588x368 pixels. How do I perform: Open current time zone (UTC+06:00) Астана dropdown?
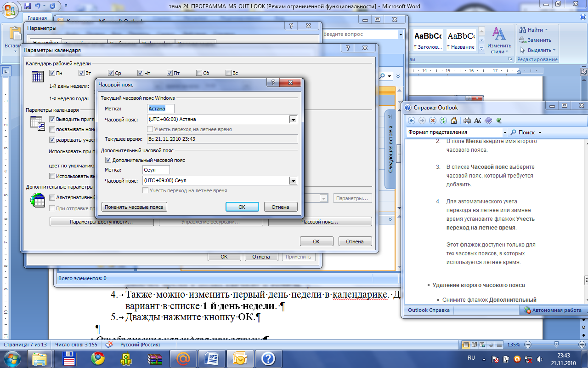point(294,120)
